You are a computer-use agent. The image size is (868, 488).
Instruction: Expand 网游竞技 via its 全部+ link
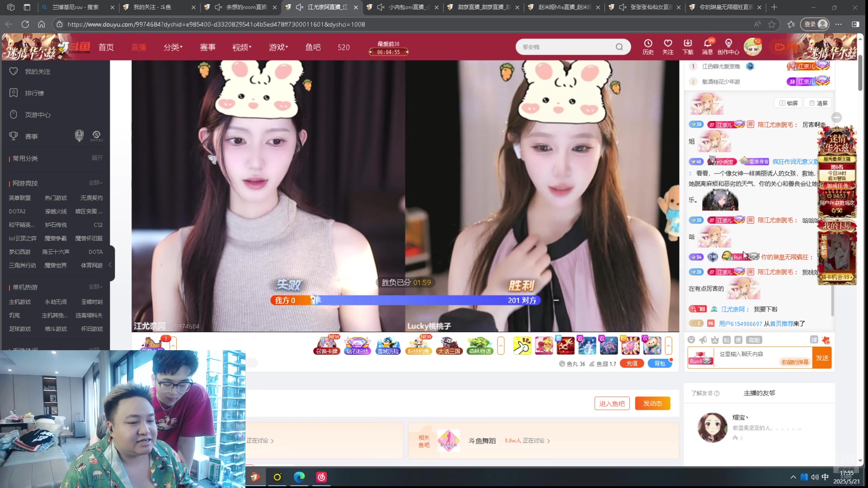(95, 183)
